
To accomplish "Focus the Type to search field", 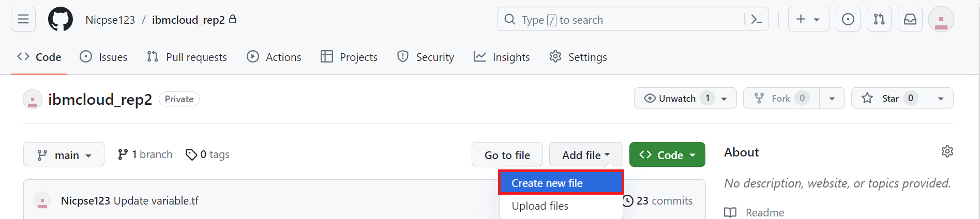I will pyautogui.click(x=621, y=20).
